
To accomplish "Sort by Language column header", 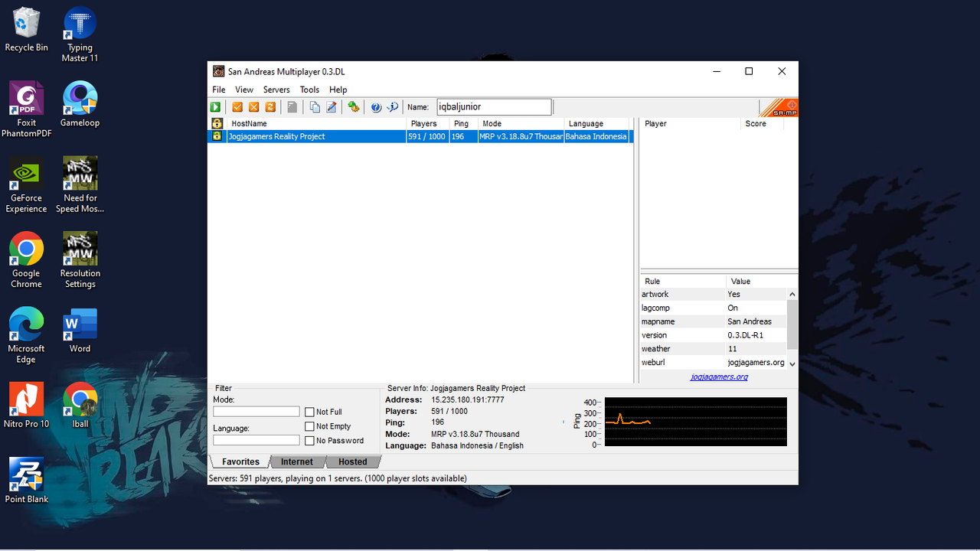I will (596, 123).
